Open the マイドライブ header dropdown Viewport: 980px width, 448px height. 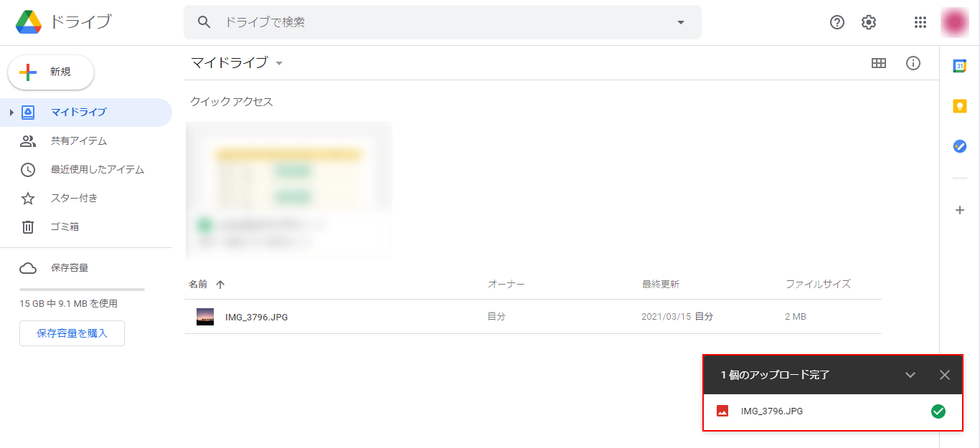[279, 63]
